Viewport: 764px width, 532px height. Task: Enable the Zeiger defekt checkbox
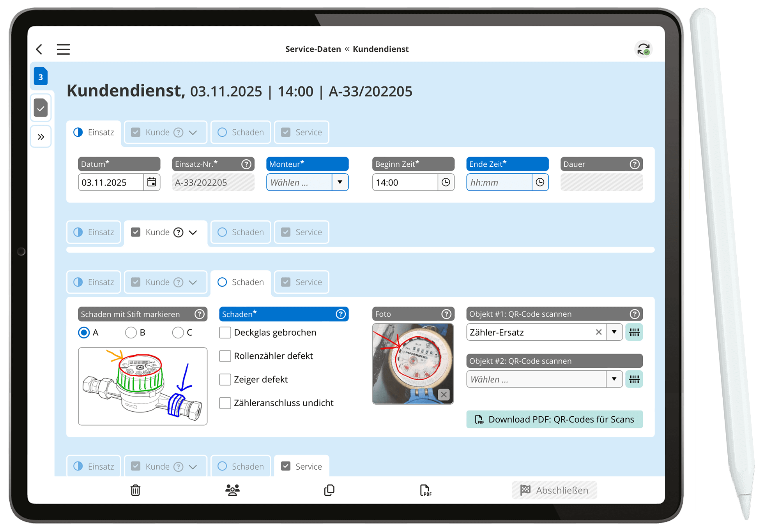point(225,379)
